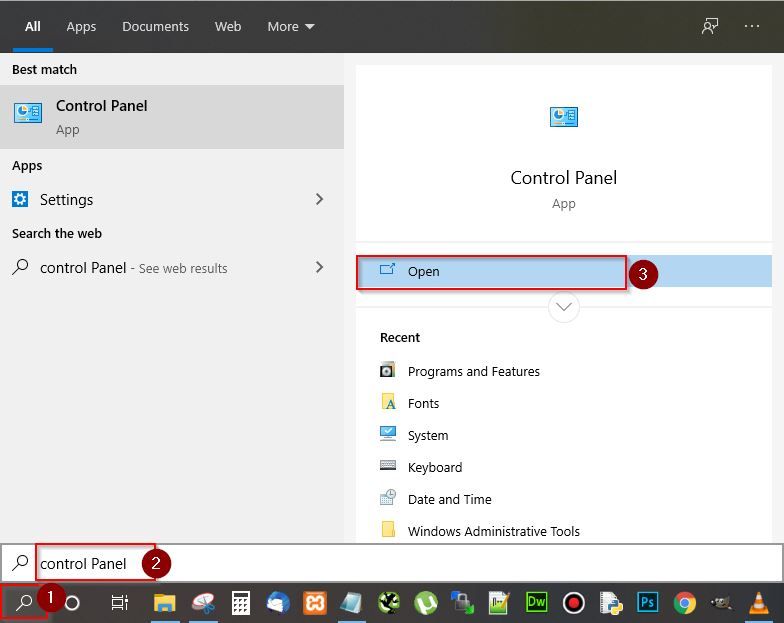784x623 pixels.
Task: Open Notepad++ from the taskbar
Action: [x=499, y=603]
